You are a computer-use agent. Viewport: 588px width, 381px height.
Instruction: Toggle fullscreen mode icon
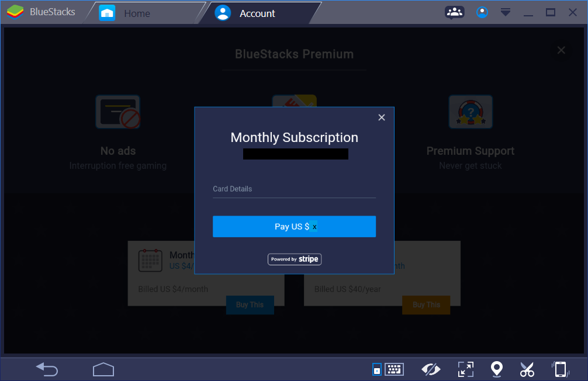tap(466, 369)
